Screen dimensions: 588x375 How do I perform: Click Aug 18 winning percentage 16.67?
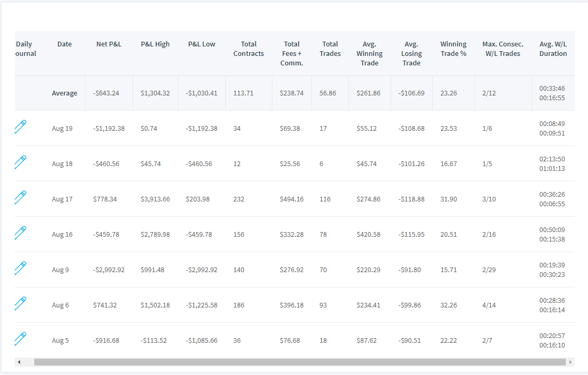coord(449,164)
